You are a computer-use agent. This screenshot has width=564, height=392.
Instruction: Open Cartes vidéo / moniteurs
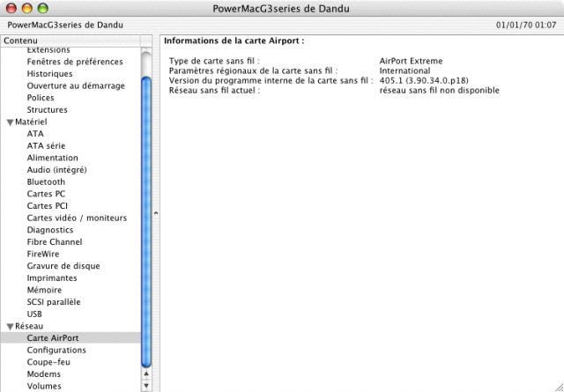tap(77, 218)
